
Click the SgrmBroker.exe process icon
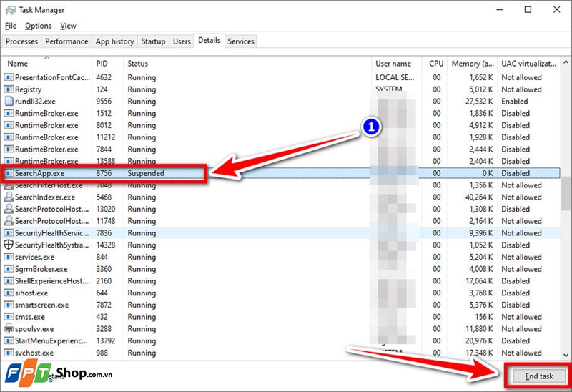pos(9,269)
